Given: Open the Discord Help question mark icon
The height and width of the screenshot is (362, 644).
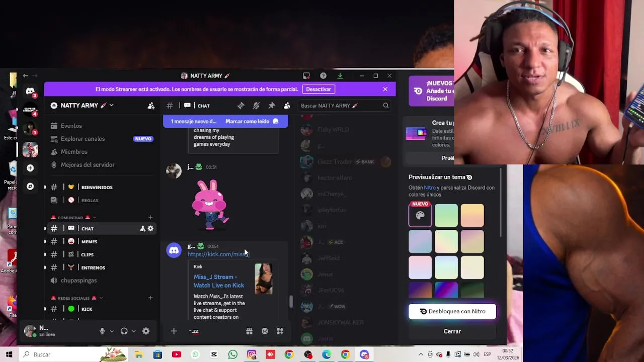Looking at the screenshot, I should [323, 76].
